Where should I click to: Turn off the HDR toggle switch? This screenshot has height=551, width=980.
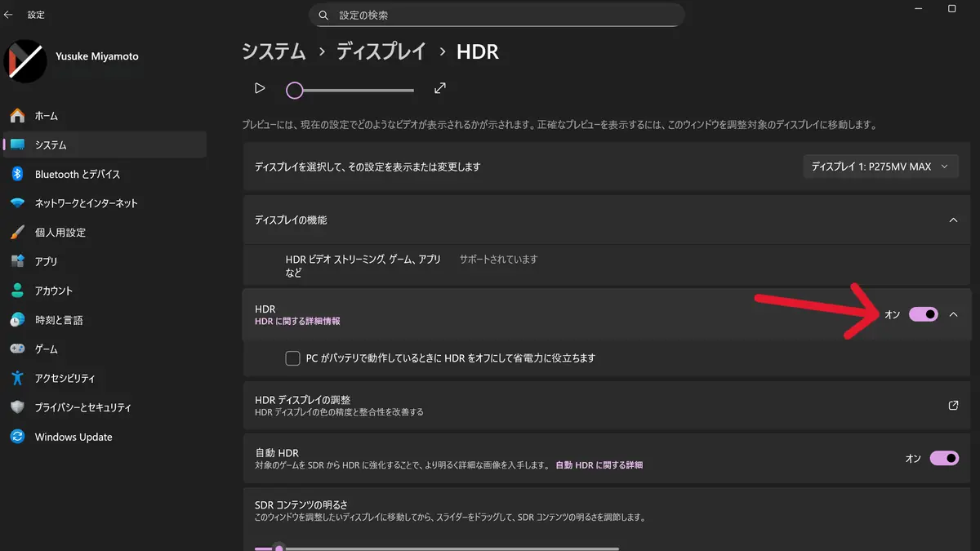click(x=924, y=314)
